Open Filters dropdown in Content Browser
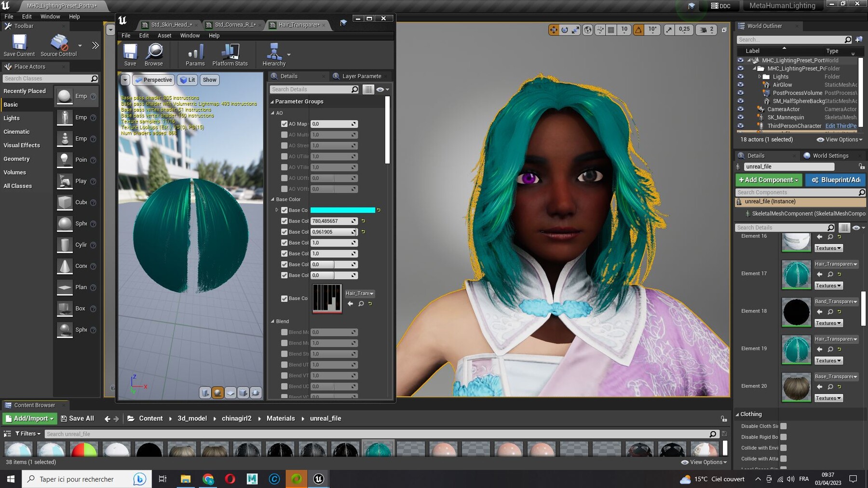 [28, 434]
